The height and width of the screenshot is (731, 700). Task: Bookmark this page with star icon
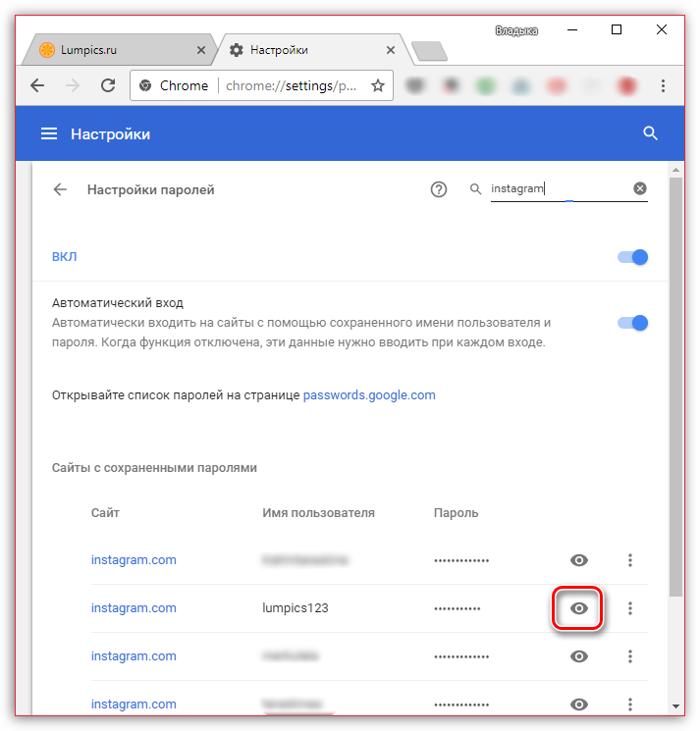point(378,85)
